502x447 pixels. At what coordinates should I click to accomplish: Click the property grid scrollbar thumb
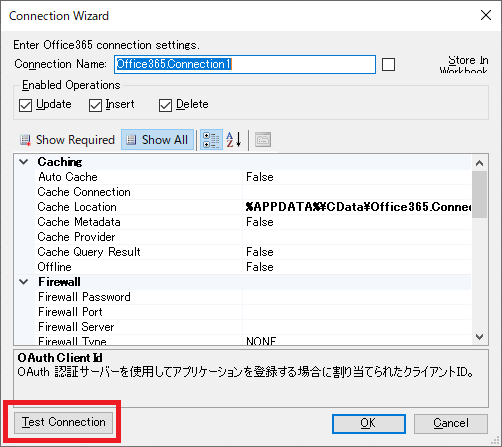pos(479,194)
